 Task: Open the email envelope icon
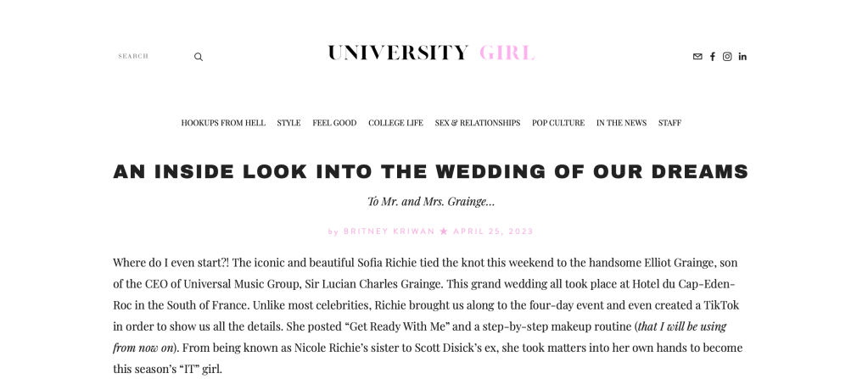pyautogui.click(x=697, y=57)
